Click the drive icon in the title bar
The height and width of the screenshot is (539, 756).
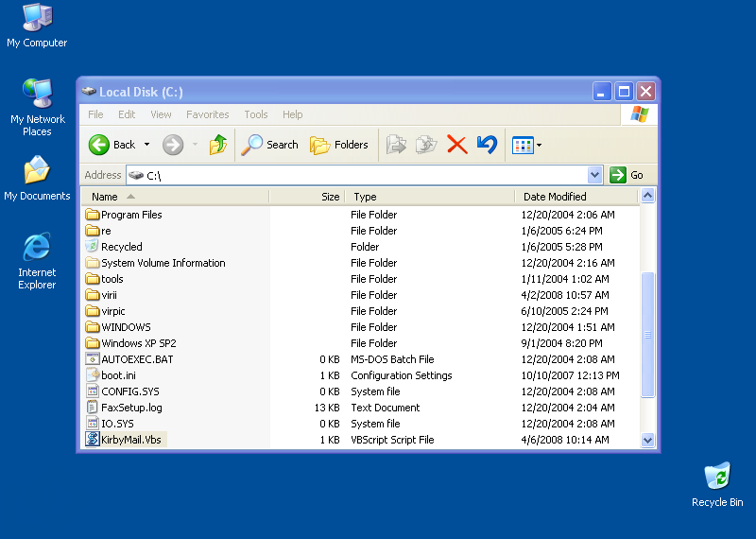89,91
